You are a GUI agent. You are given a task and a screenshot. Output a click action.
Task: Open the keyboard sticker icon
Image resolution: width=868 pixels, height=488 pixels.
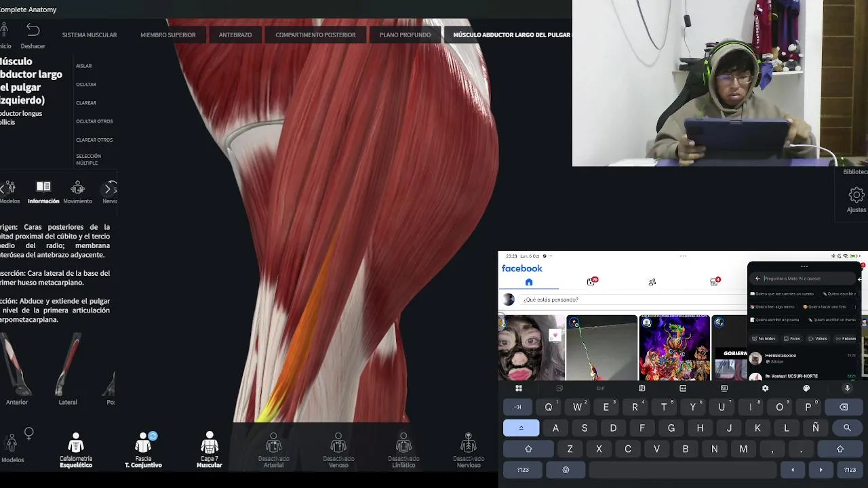(559, 388)
